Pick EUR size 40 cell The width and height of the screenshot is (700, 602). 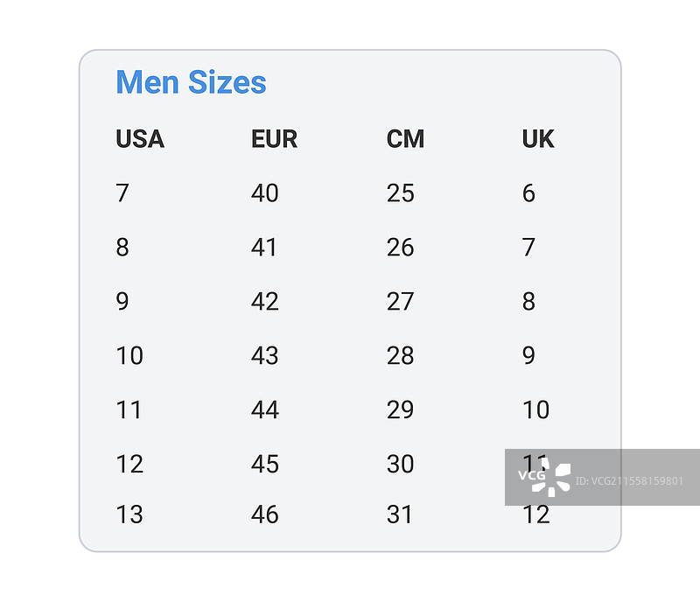[265, 193]
